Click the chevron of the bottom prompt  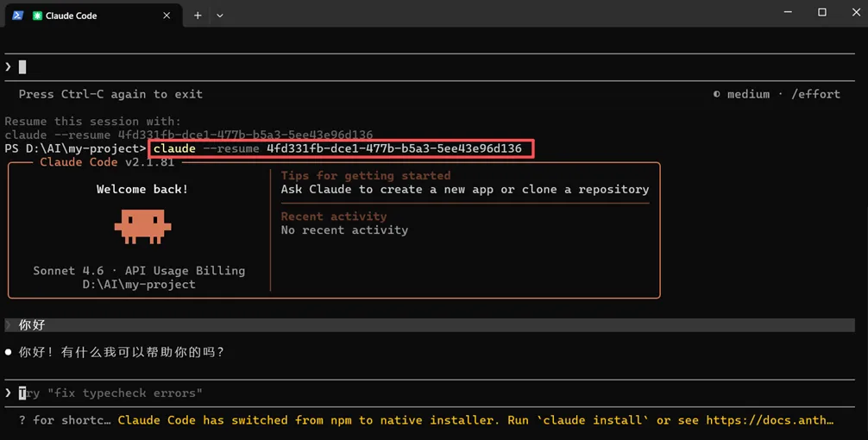9,393
